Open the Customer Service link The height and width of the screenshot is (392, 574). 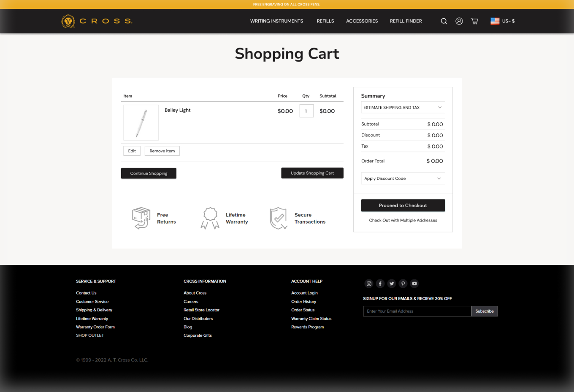[x=92, y=302]
